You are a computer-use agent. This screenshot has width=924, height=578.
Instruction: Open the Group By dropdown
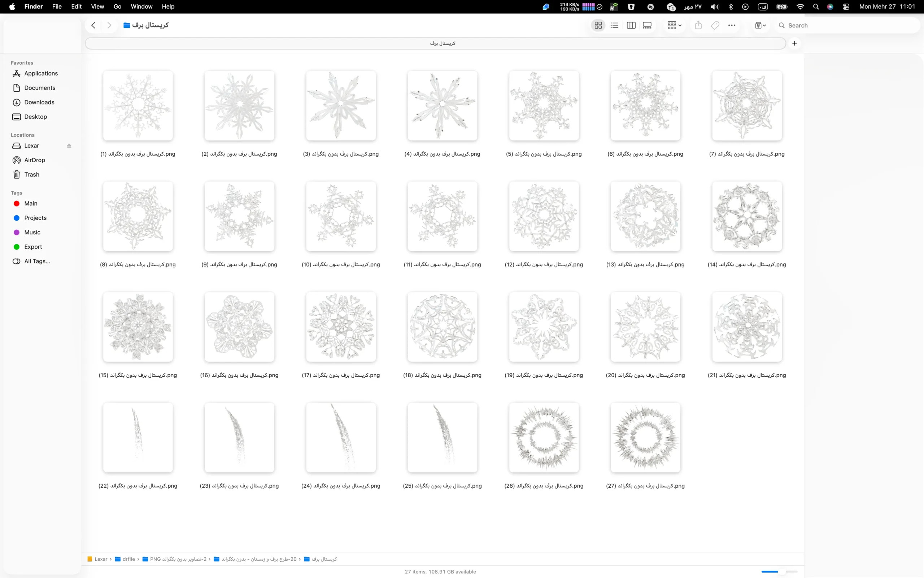tap(674, 25)
